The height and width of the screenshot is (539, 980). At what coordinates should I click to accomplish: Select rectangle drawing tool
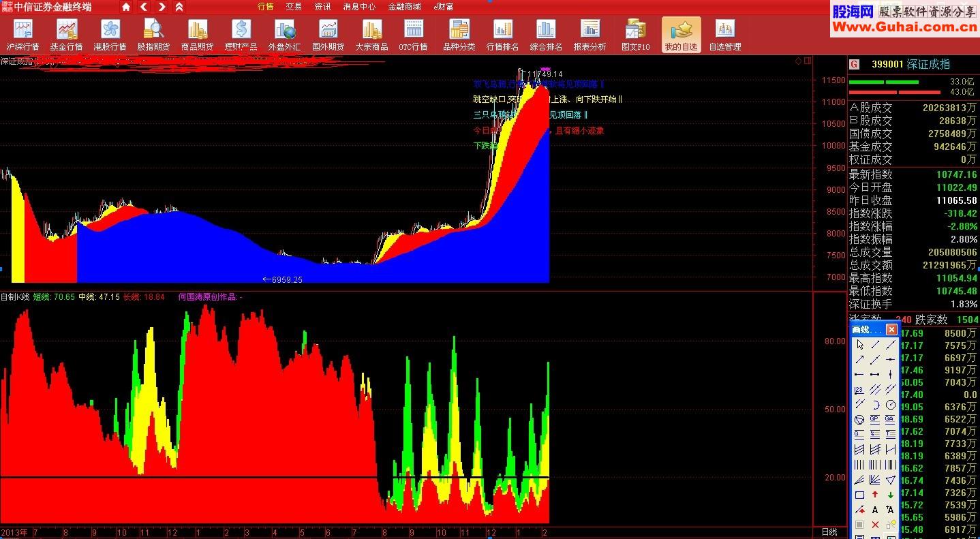(x=859, y=495)
